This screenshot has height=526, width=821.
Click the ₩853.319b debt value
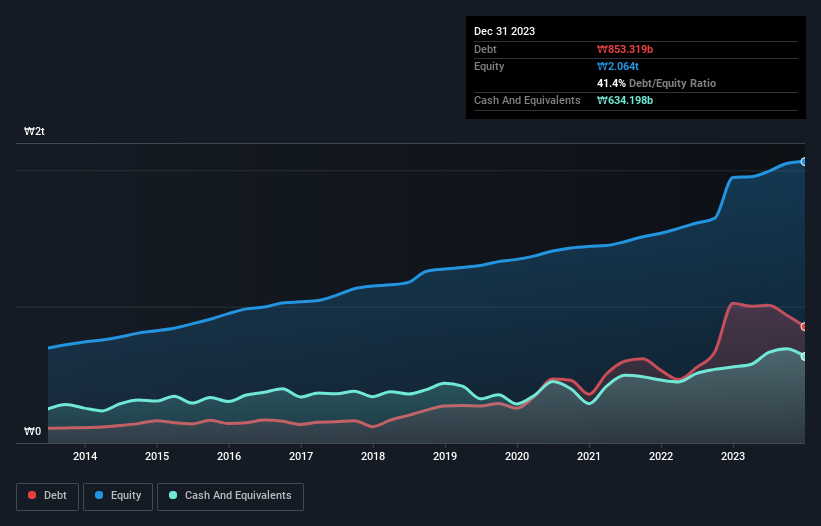click(x=625, y=49)
